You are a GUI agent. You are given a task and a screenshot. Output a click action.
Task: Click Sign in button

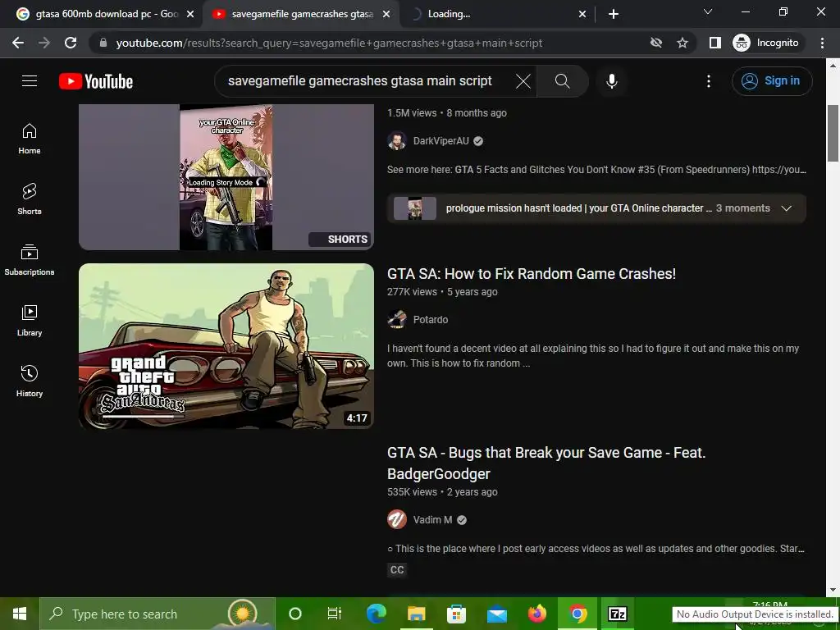(771, 81)
